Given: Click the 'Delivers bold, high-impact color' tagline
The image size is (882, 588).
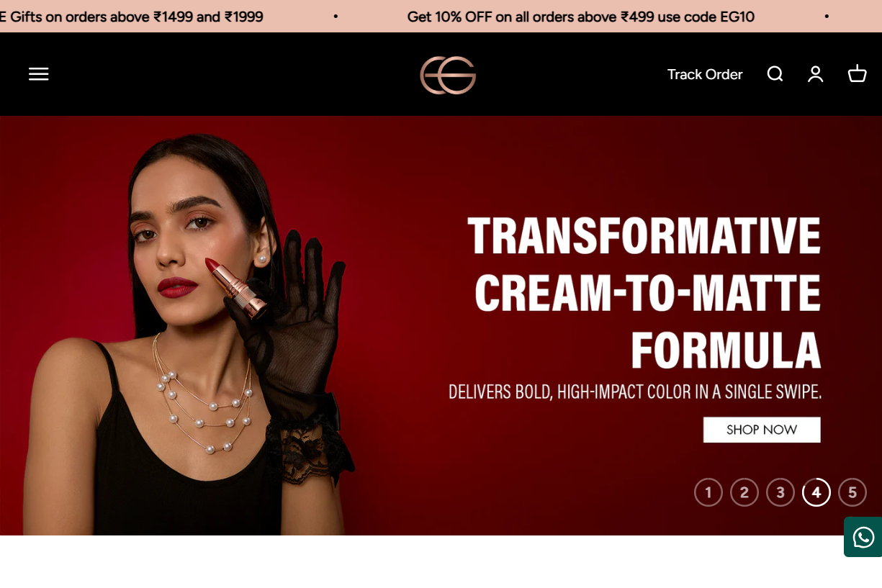Looking at the screenshot, I should [635, 392].
